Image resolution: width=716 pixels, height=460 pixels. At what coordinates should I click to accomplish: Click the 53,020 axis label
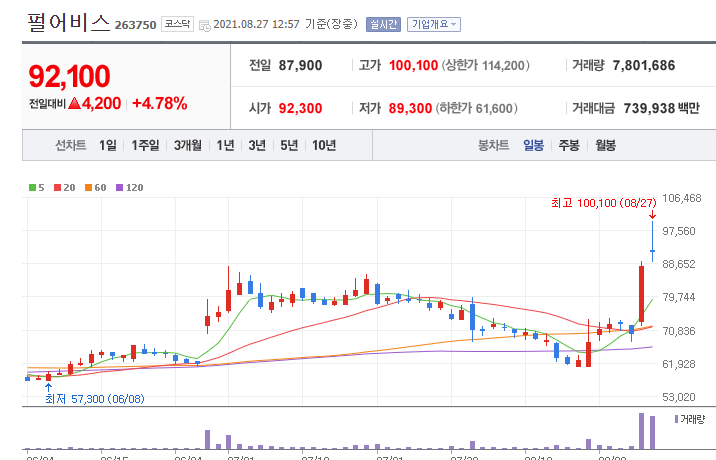[x=679, y=397]
